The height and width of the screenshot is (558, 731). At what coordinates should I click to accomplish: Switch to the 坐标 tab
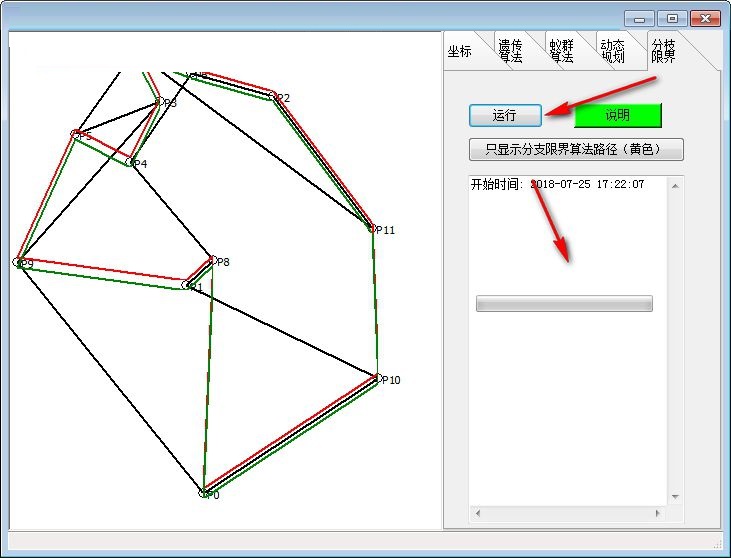pos(460,51)
